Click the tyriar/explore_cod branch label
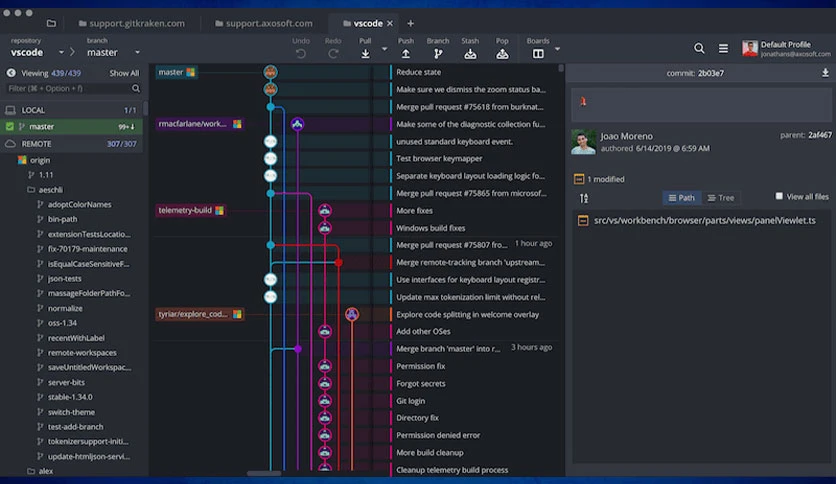The image size is (836, 484). [200, 314]
